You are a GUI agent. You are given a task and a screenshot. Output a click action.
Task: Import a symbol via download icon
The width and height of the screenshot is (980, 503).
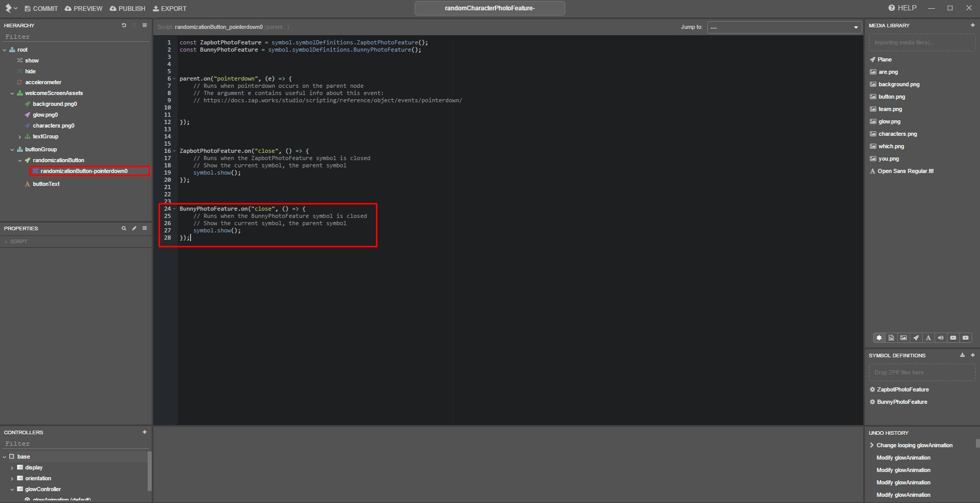tap(962, 355)
